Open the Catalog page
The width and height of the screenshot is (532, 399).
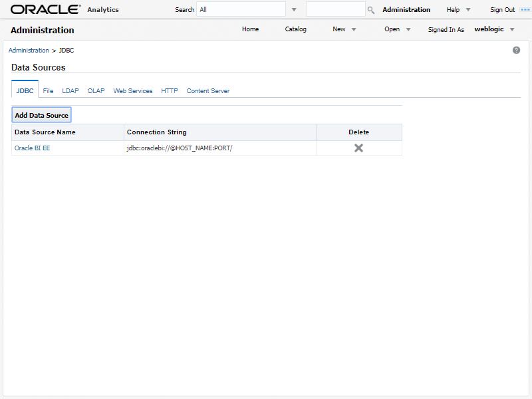[295, 29]
